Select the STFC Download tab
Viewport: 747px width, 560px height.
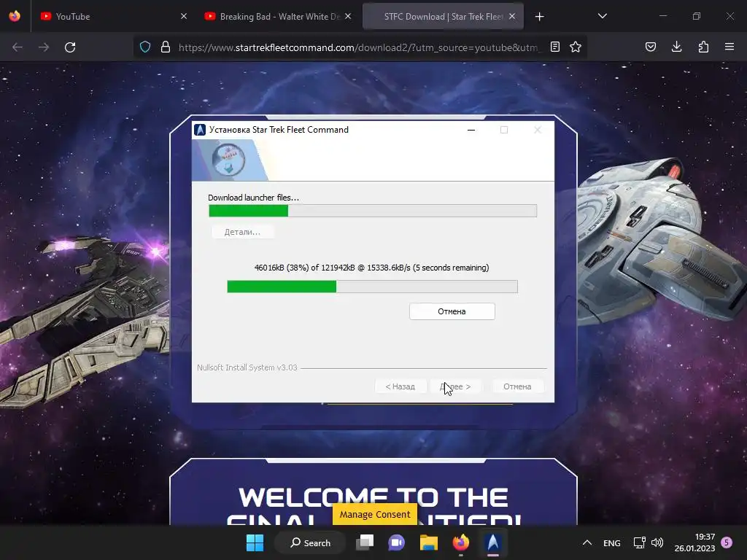click(443, 16)
